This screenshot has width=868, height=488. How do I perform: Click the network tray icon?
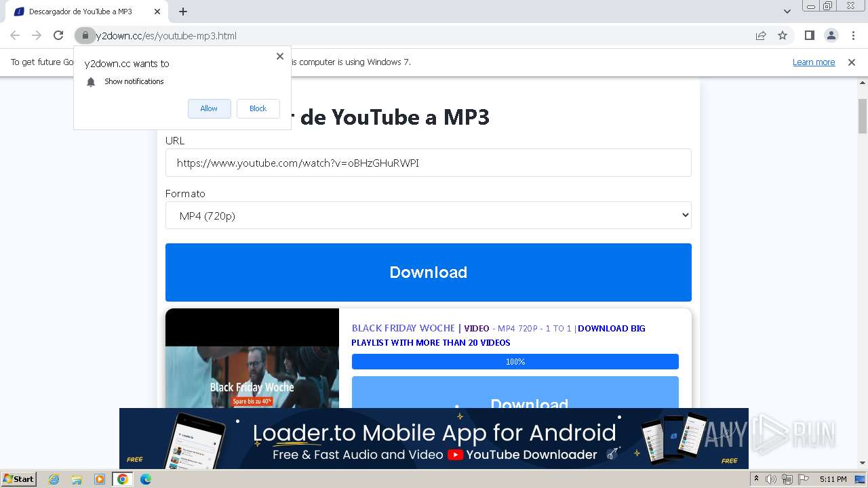pos(787,479)
